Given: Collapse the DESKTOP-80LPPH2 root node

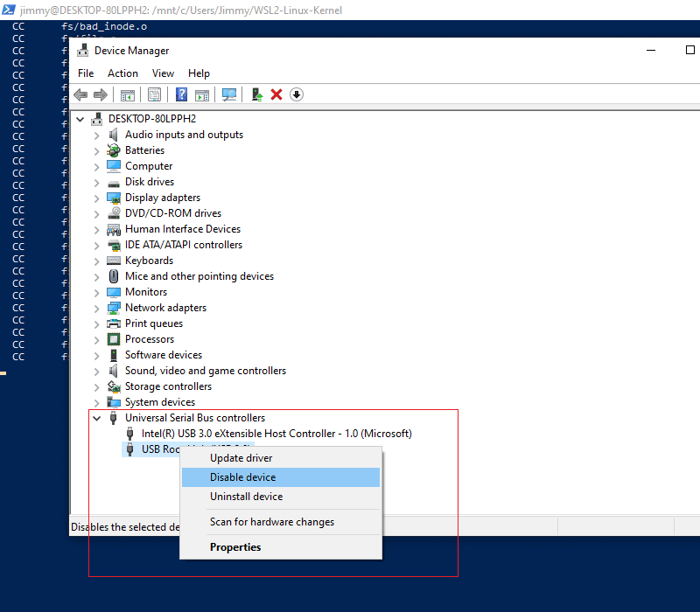Looking at the screenshot, I should click(x=80, y=119).
